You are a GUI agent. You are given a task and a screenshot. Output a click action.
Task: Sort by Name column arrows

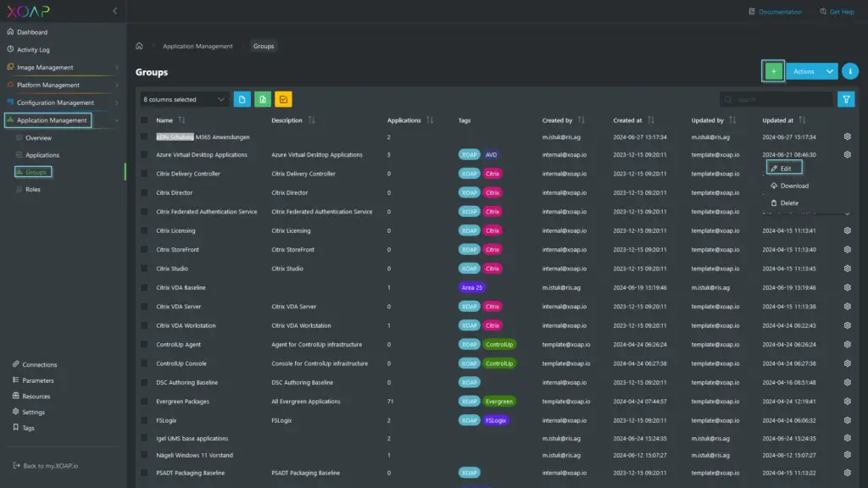[181, 120]
